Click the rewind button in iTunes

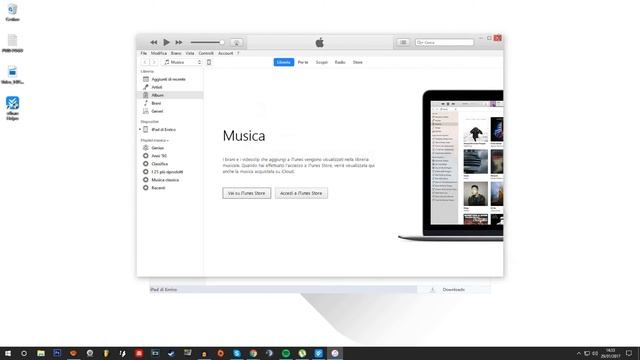coord(153,42)
